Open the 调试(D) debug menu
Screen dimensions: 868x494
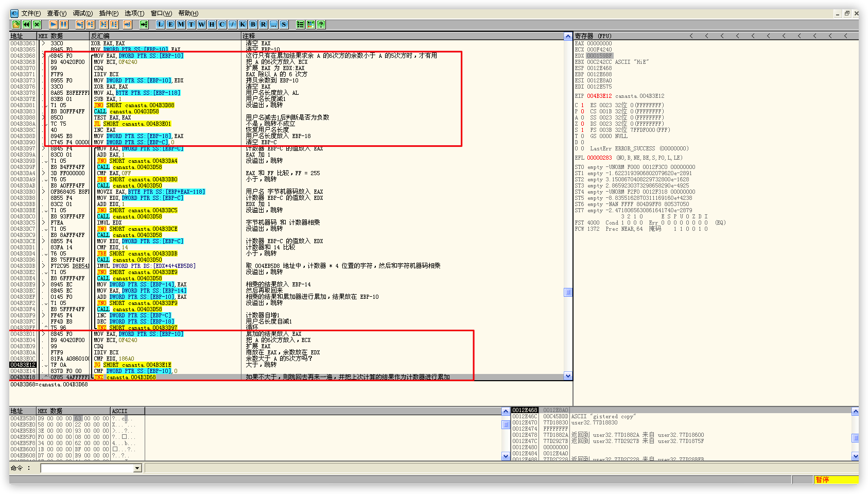82,13
